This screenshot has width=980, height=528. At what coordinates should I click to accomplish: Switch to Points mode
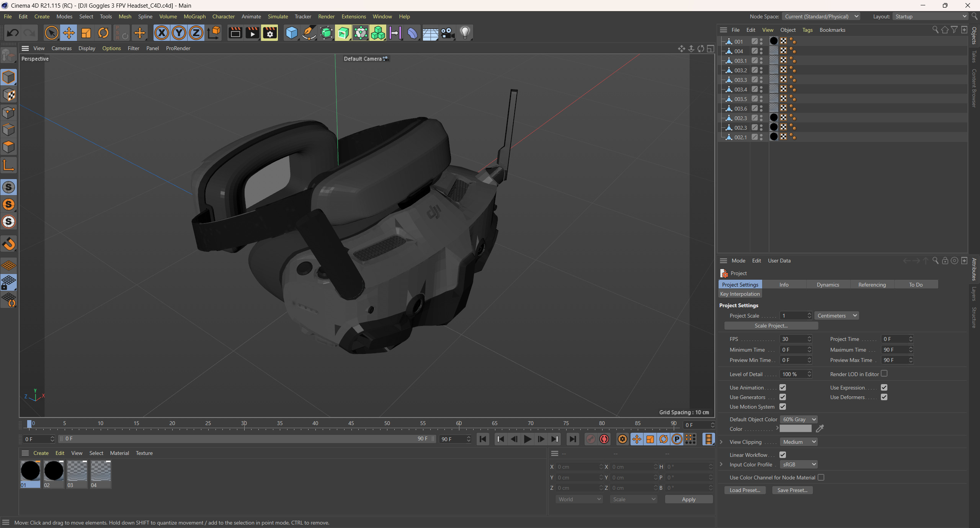[9, 112]
